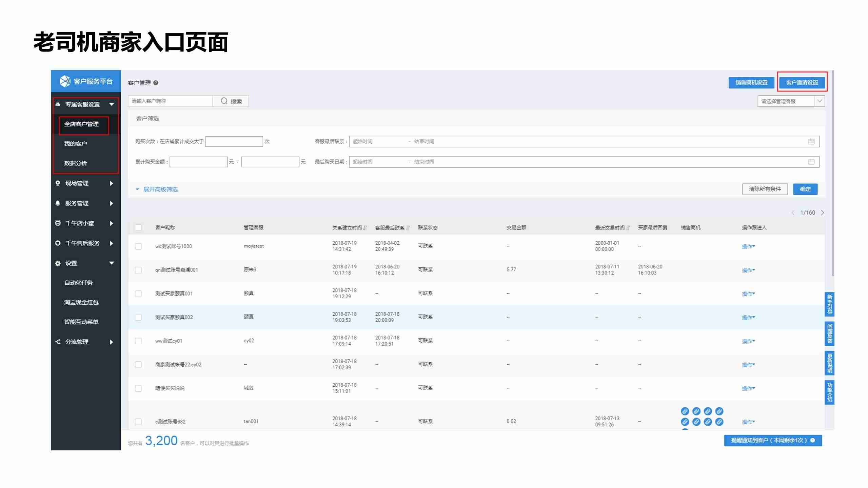
Task: Click the help icon beside 客户管理
Action: click(156, 83)
